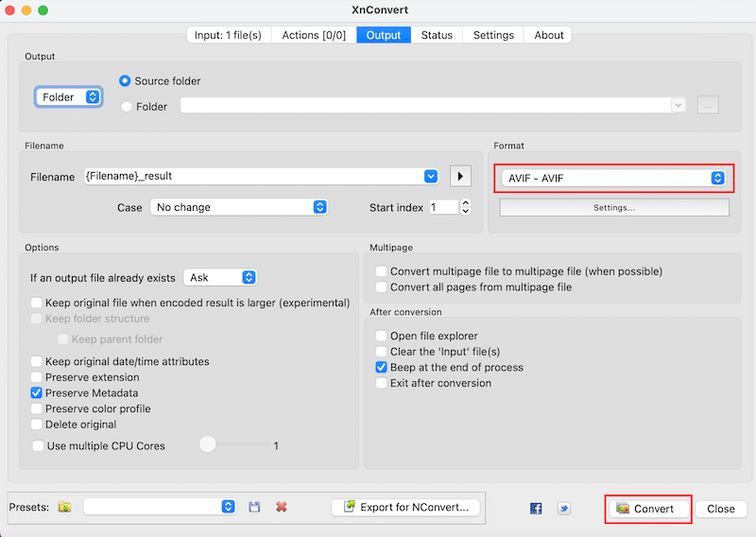
Task: Enable Preserve extension checkbox
Action: point(36,377)
